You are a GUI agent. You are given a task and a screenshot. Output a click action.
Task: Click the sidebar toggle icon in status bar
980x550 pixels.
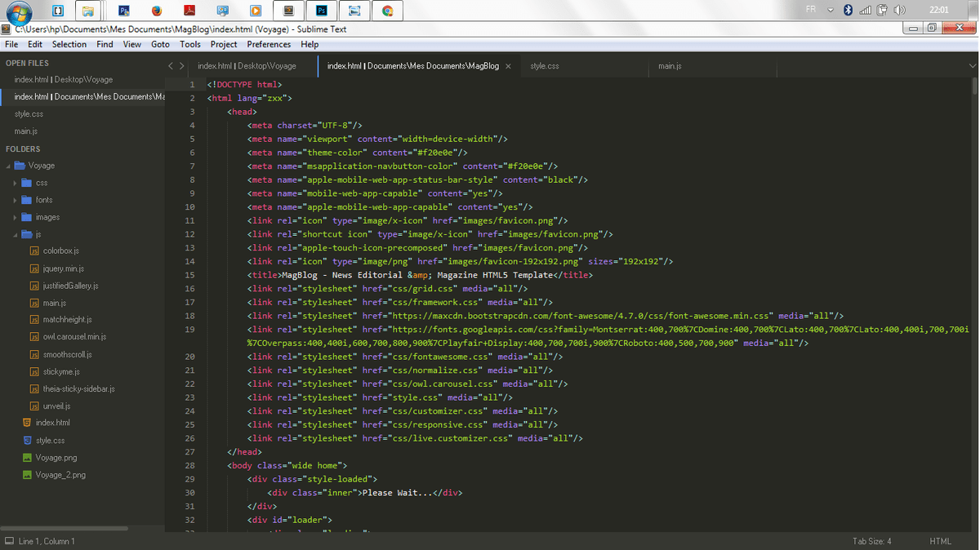[x=9, y=541]
